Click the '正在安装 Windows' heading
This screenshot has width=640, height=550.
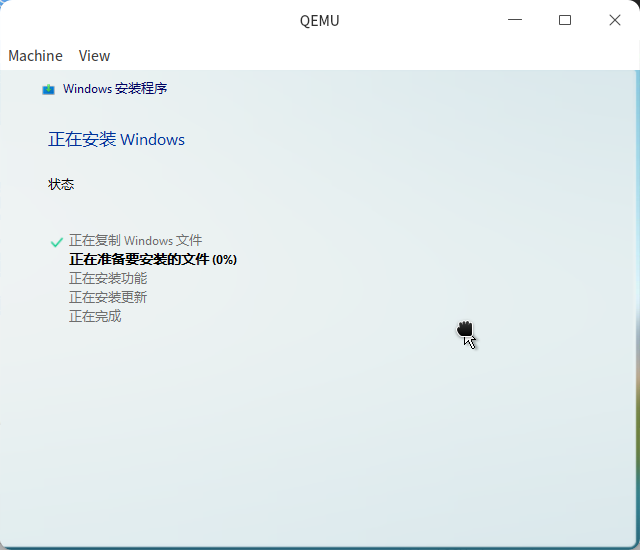tap(116, 140)
